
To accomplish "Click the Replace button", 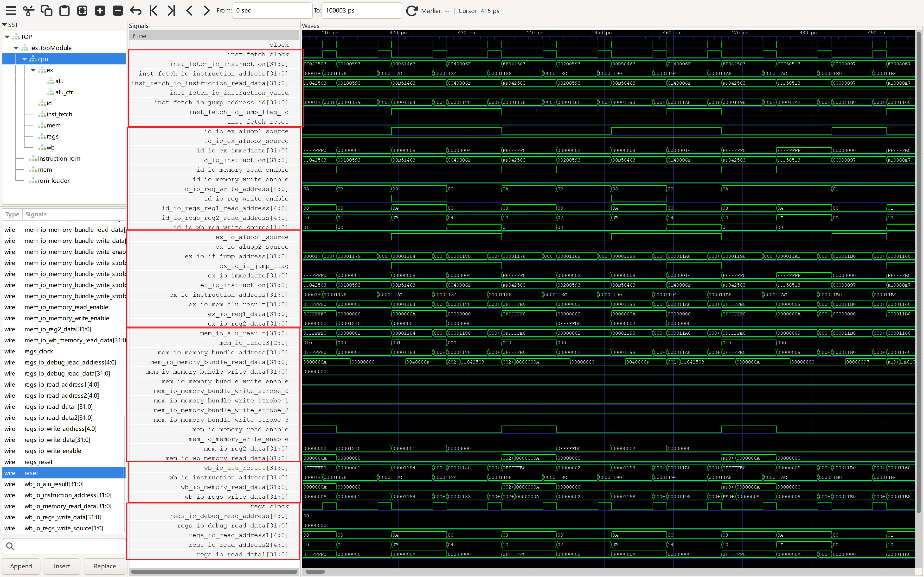I will coord(105,566).
